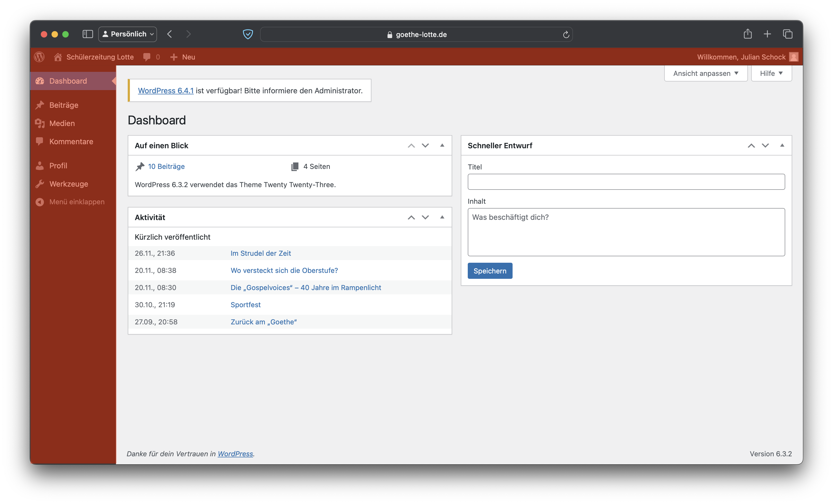Click into the Titel input field
This screenshot has height=504, width=833.
(626, 182)
